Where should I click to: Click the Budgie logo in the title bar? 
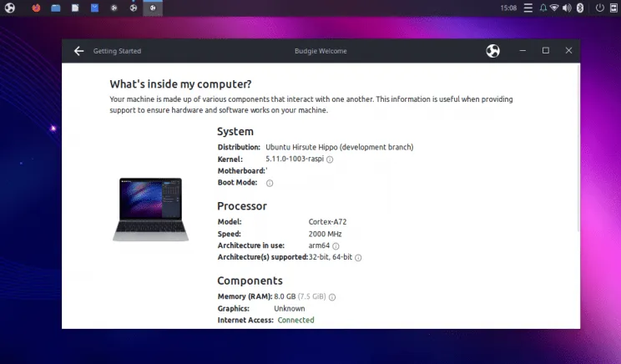(x=493, y=51)
